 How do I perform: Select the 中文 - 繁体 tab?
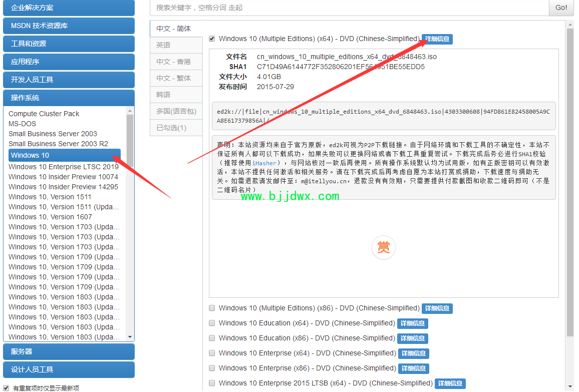click(176, 78)
